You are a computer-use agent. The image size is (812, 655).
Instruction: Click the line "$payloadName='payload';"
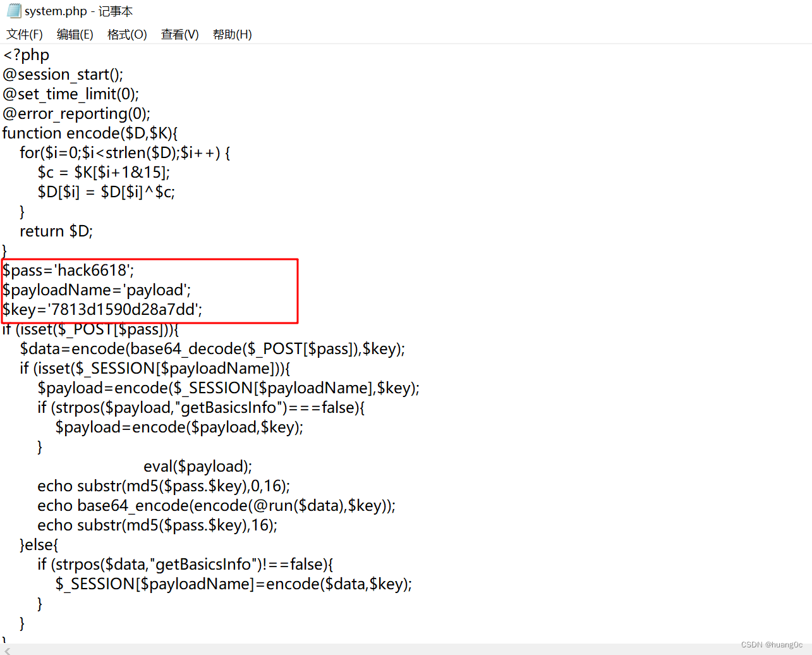pos(97,290)
